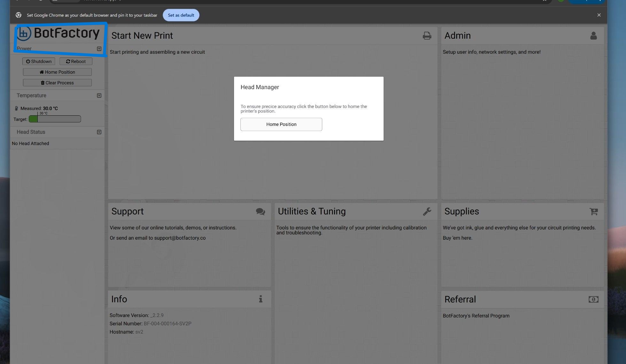Click the Support chat bubbles icon
The image size is (626, 364).
click(260, 212)
